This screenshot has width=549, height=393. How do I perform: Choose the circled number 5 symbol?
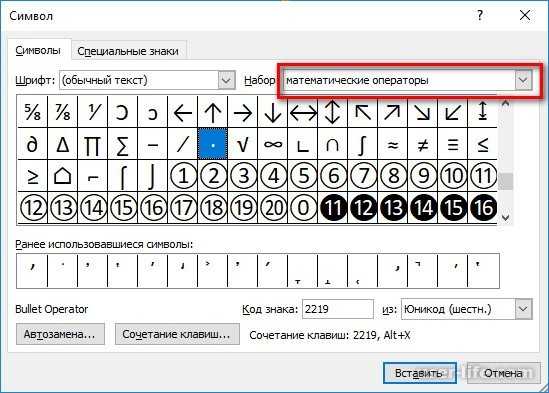303,175
